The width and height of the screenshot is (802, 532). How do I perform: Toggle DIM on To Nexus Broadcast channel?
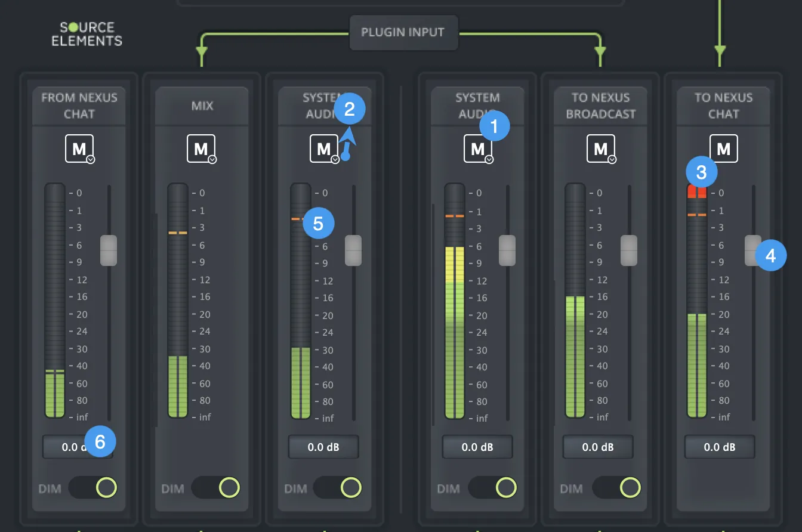(x=616, y=488)
